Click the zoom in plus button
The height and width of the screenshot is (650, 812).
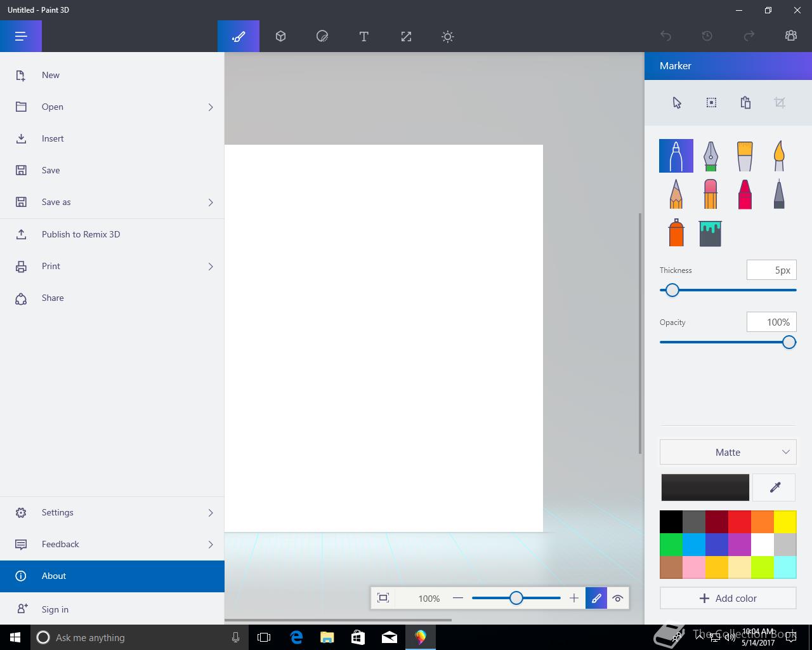point(574,598)
